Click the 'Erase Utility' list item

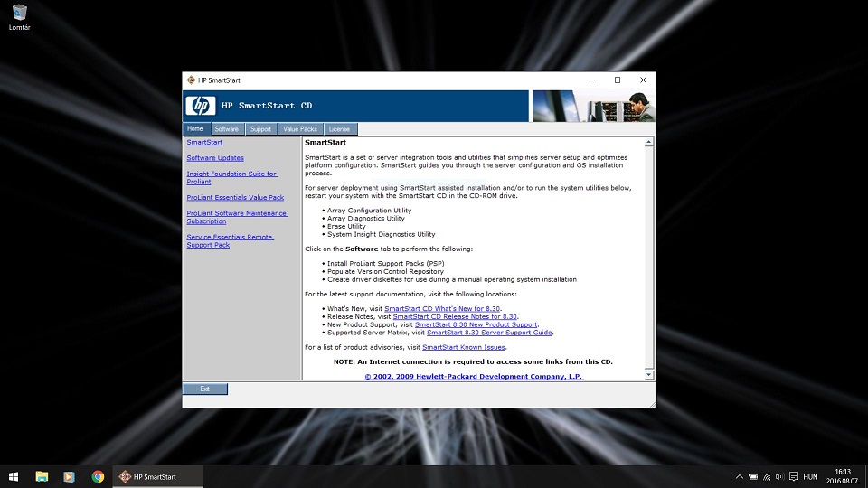(x=346, y=226)
